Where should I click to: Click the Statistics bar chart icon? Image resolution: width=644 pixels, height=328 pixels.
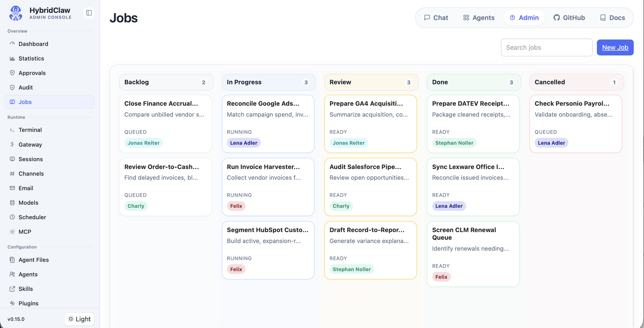click(12, 58)
